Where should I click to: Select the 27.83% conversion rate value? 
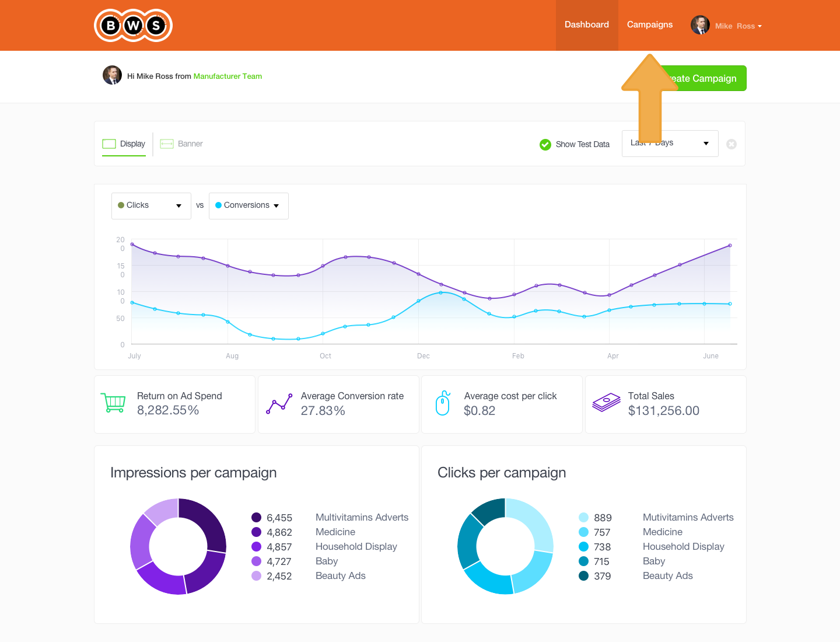tap(323, 411)
